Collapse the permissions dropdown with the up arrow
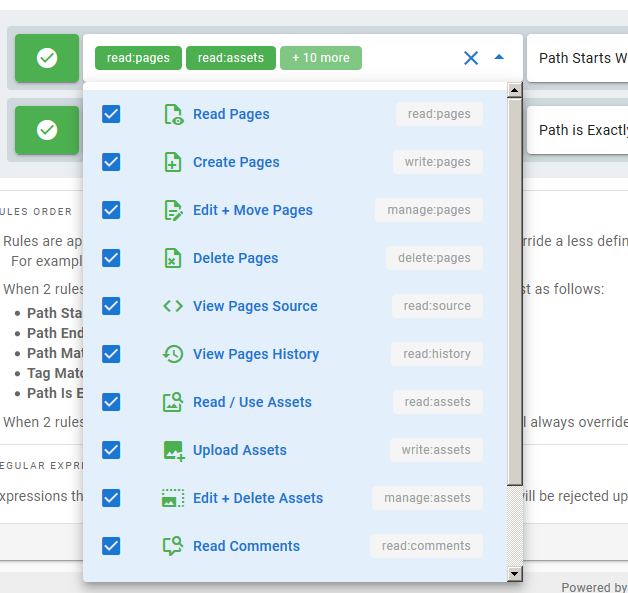 point(499,57)
